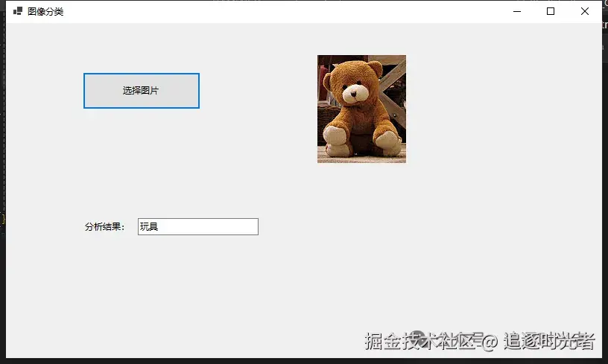The height and width of the screenshot is (364, 608).
Task: Open the window icon system menu
Action: 18,11
